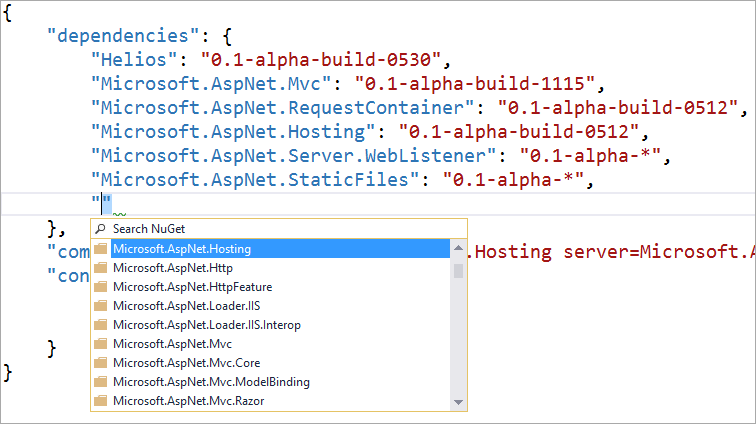Click the empty quoted string being edited
The height and width of the screenshot is (424, 756).
tap(102, 204)
